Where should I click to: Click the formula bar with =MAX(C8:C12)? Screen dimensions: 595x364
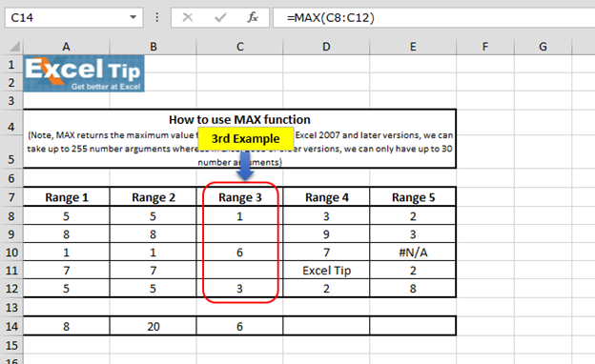point(434,17)
